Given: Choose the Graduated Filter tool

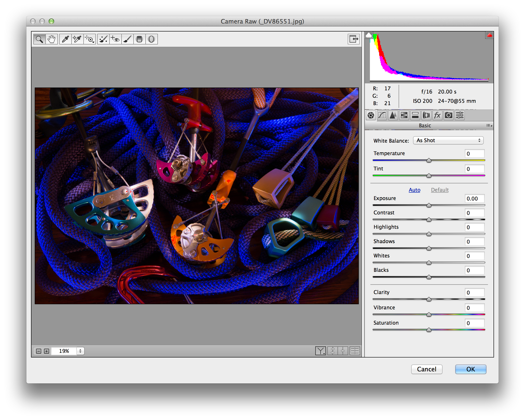Looking at the screenshot, I should click(x=139, y=39).
